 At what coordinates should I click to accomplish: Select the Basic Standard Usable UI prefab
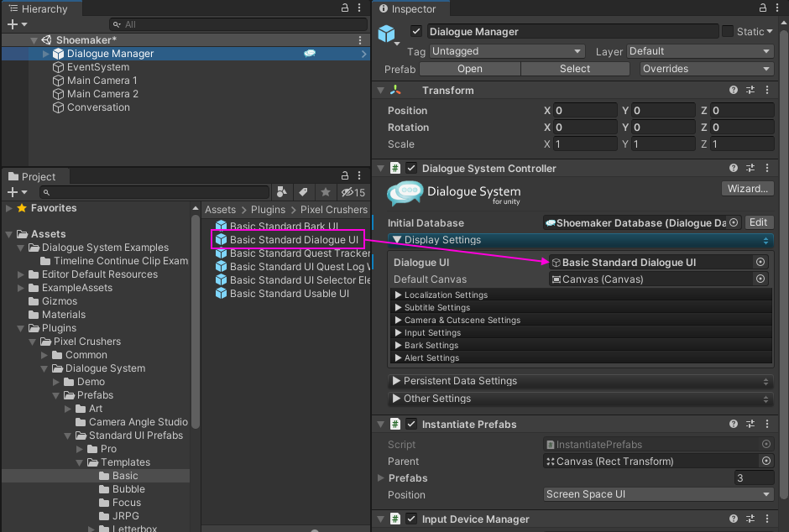click(x=282, y=294)
